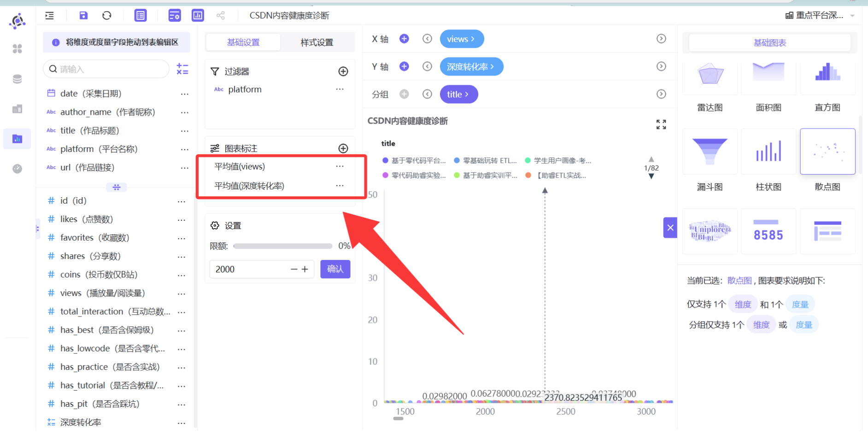Toggle legend series 学生用户画像-考...
Image resolution: width=868 pixels, height=434 pixels.
pos(558,161)
